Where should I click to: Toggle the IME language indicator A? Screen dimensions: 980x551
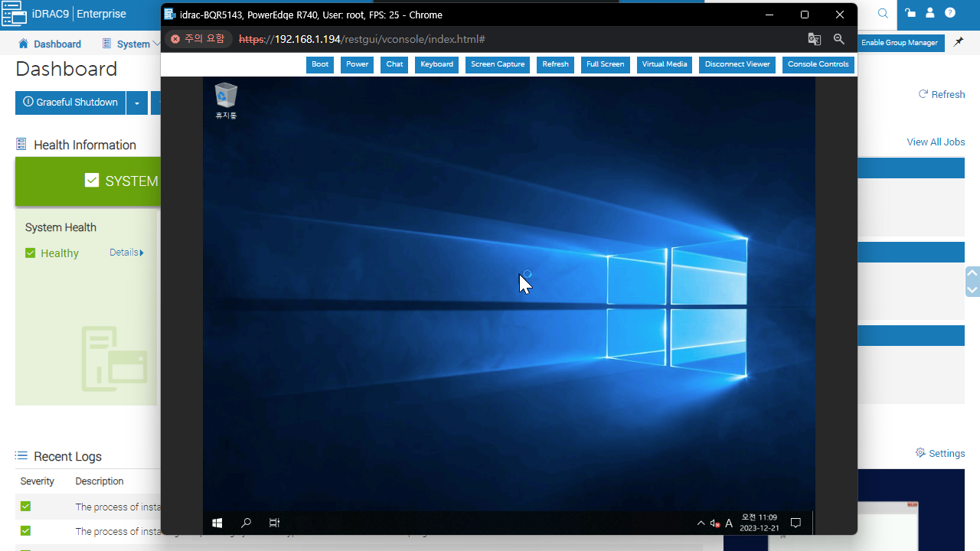[x=729, y=523]
